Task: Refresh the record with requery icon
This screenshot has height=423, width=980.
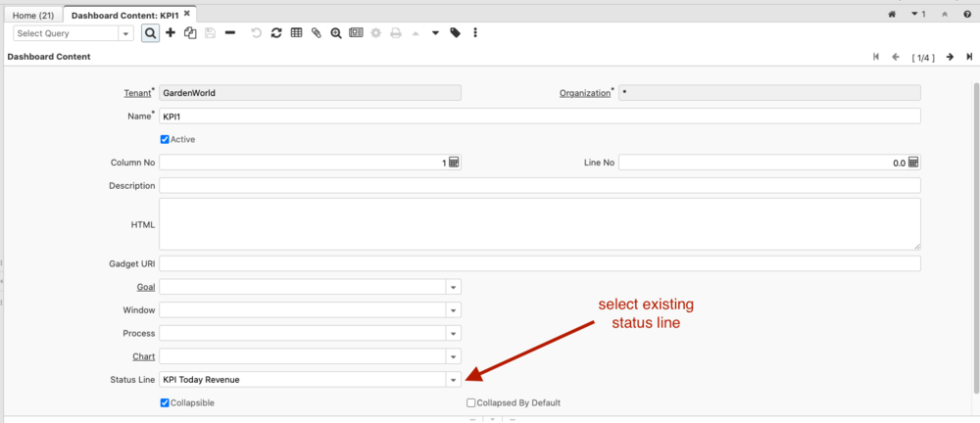Action: (276, 33)
